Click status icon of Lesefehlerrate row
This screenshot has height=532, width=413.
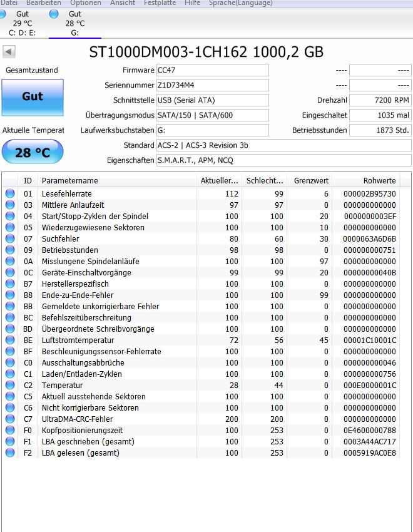click(10, 193)
